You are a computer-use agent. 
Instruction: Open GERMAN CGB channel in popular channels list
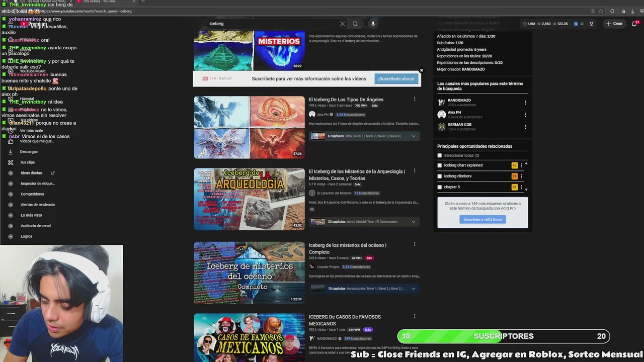point(459,125)
